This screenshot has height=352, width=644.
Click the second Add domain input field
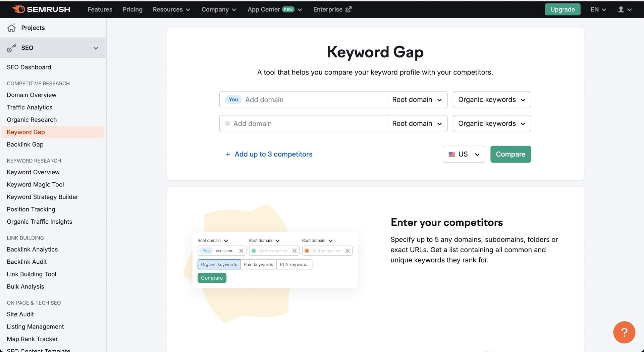303,124
